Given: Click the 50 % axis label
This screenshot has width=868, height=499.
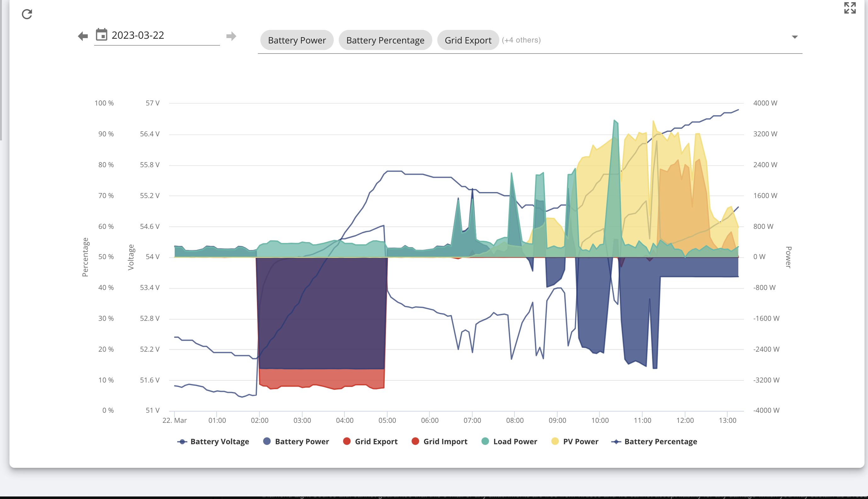Looking at the screenshot, I should pos(106,257).
